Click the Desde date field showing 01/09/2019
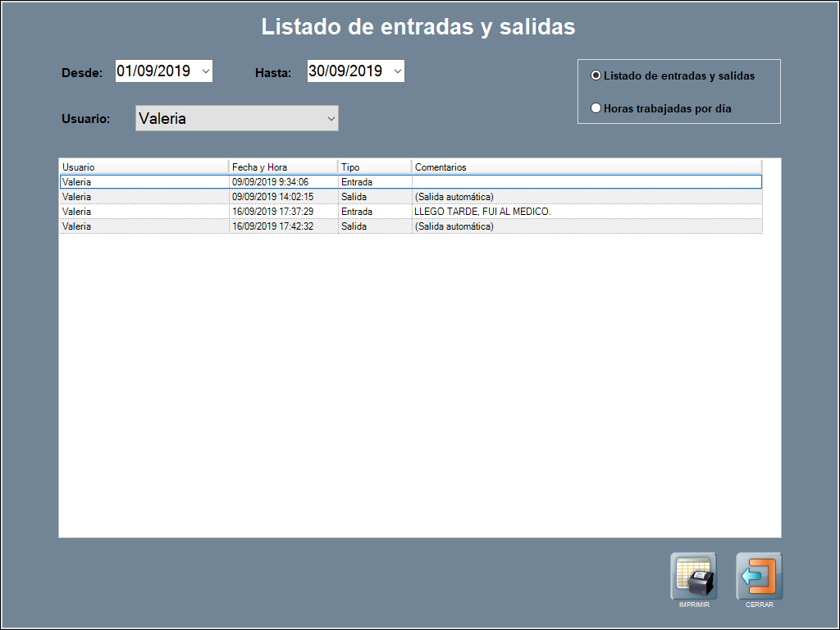The image size is (840, 630). (x=154, y=71)
